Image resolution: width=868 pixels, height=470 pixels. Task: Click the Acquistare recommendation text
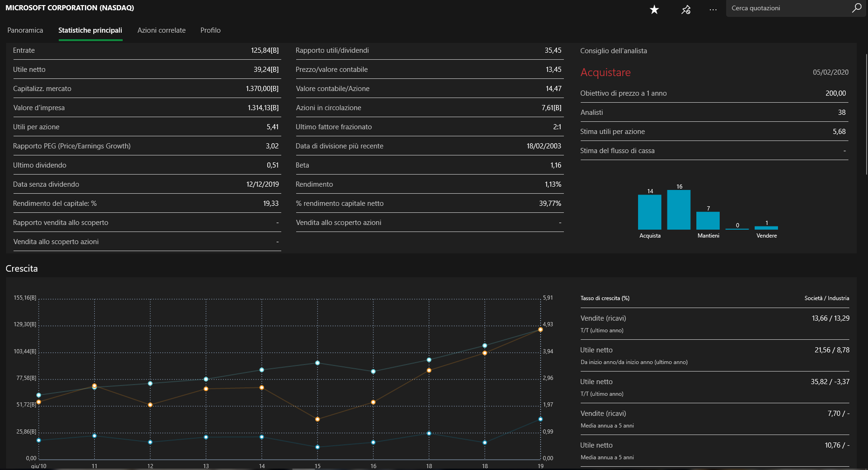coord(605,72)
